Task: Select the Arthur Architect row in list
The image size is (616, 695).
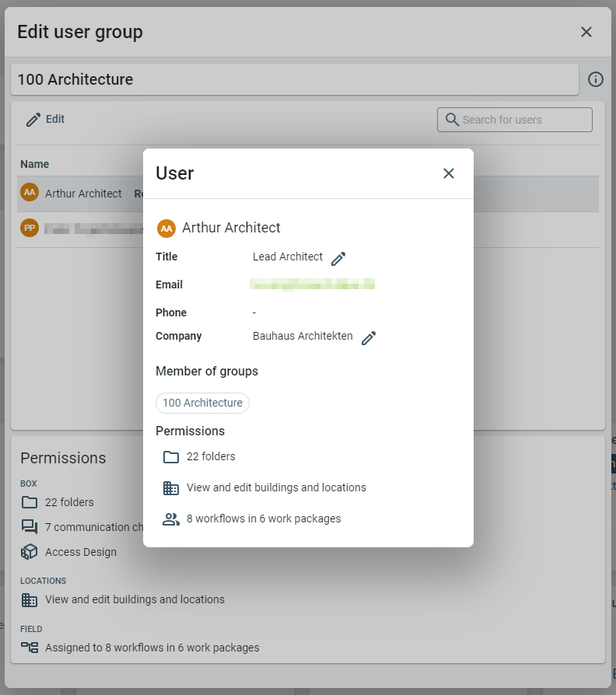Action: (x=83, y=194)
